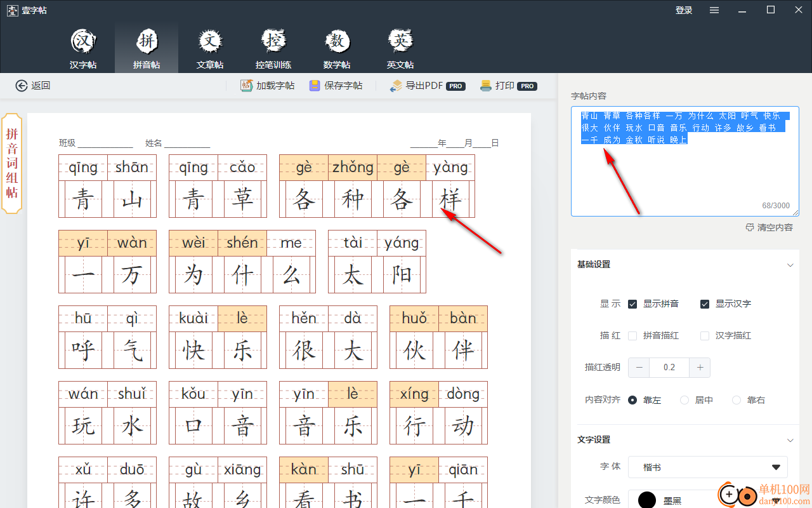Open the 字体 dropdown showing 楷书
The height and width of the screenshot is (508, 812).
[708, 467]
